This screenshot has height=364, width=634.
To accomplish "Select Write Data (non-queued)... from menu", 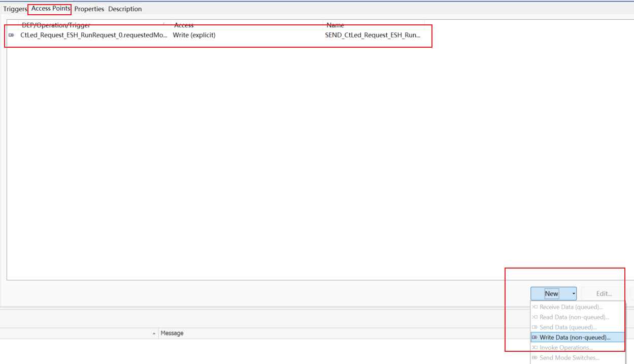I will tap(578, 338).
